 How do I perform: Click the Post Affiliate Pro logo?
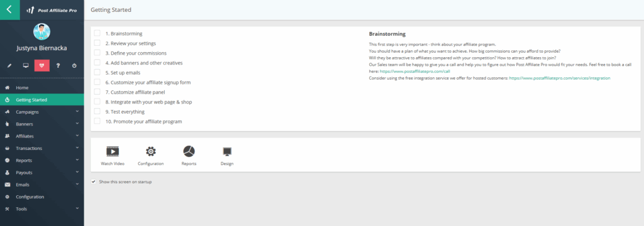tap(52, 10)
